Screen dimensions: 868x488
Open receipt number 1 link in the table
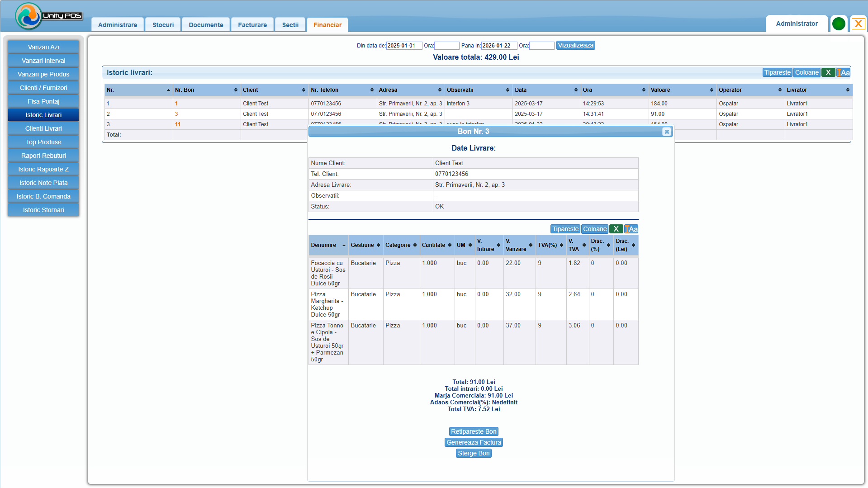click(176, 104)
